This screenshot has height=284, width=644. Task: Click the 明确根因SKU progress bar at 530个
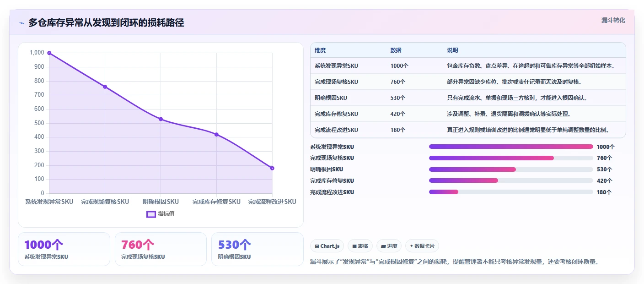(511, 169)
